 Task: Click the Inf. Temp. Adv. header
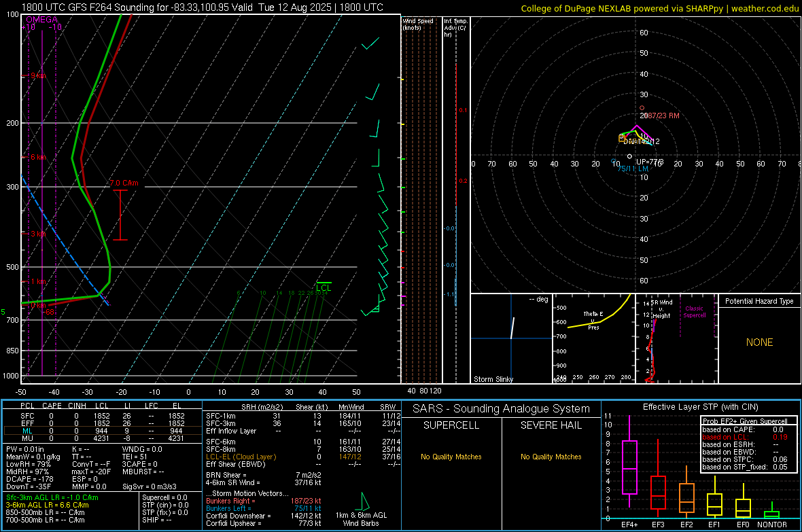tap(455, 28)
